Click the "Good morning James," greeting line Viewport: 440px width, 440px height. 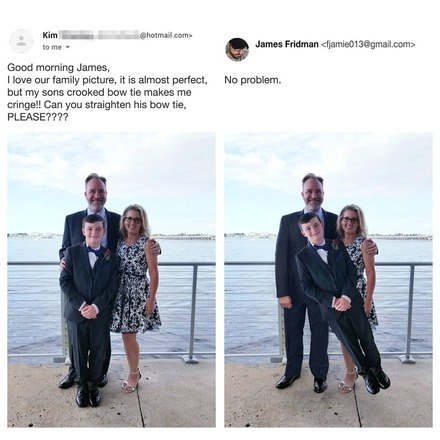coord(58,68)
